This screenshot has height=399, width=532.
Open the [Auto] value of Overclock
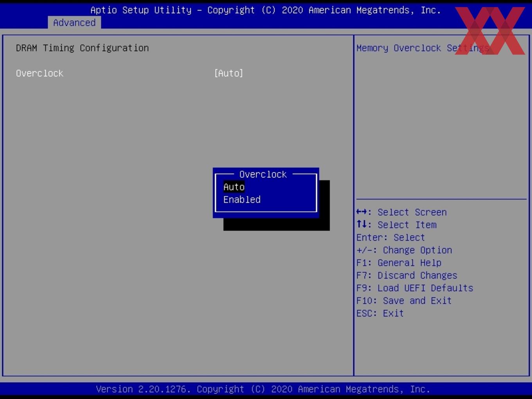pyautogui.click(x=228, y=73)
